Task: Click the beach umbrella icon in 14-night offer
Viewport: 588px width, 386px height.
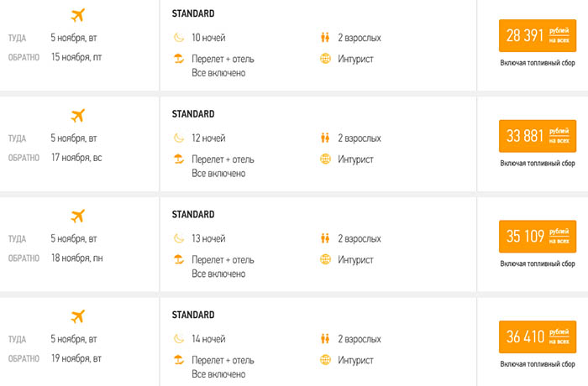Action: coord(179,360)
